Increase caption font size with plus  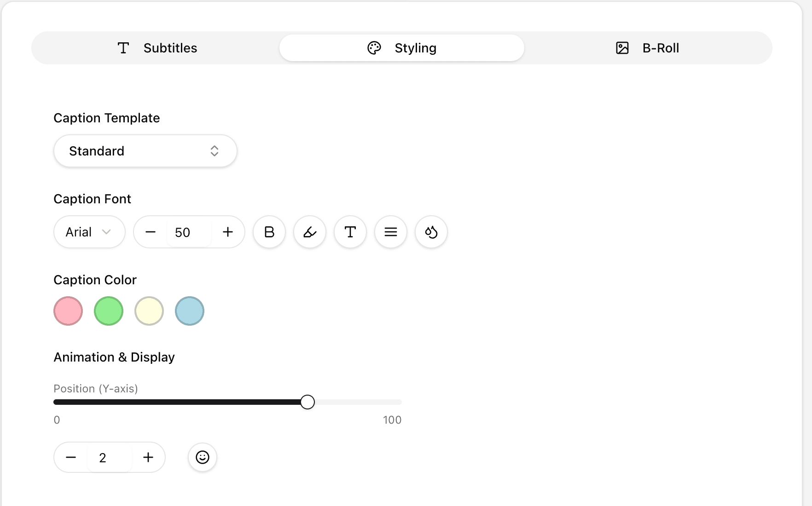[x=228, y=232]
